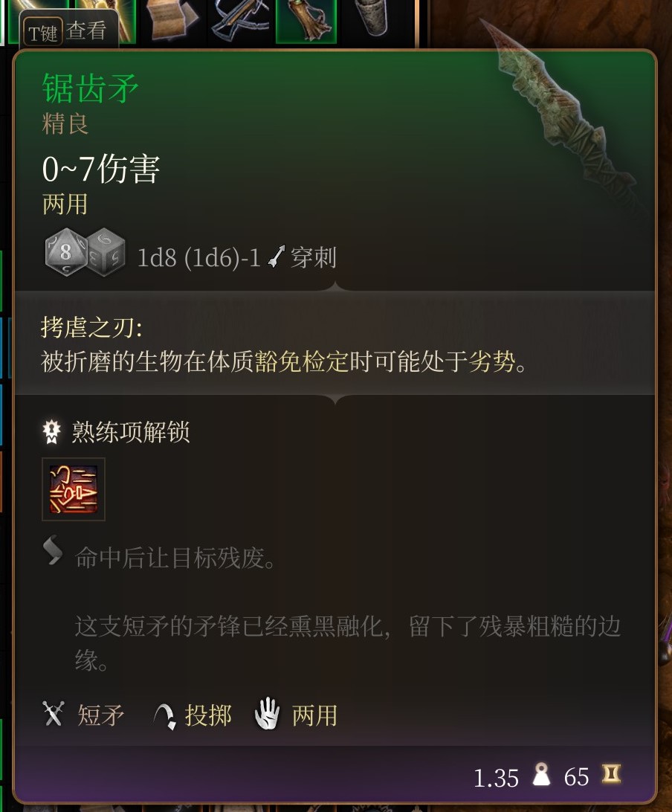Click the weight icon beside 1.35

(541, 775)
